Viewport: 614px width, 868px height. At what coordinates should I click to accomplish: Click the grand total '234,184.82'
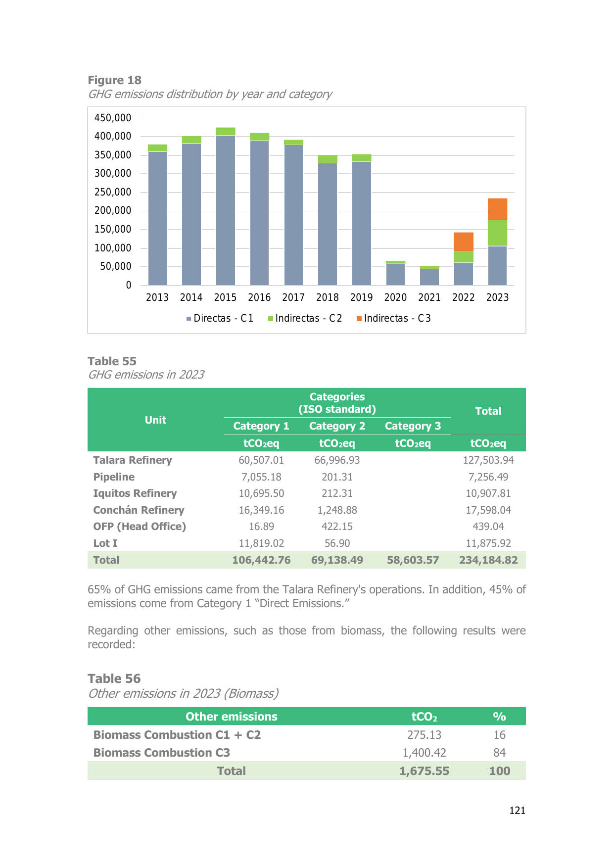click(x=488, y=560)
